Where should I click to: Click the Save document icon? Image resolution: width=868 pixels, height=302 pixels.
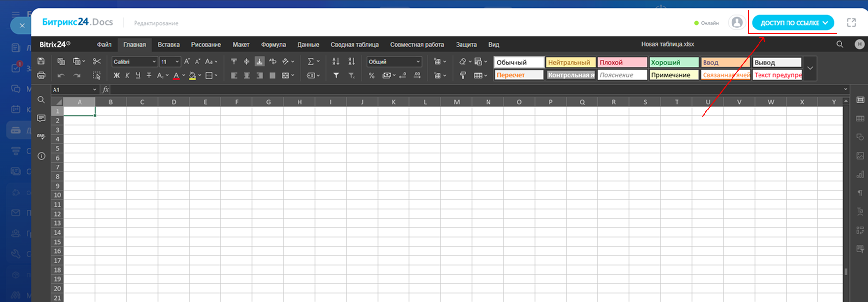pos(41,61)
